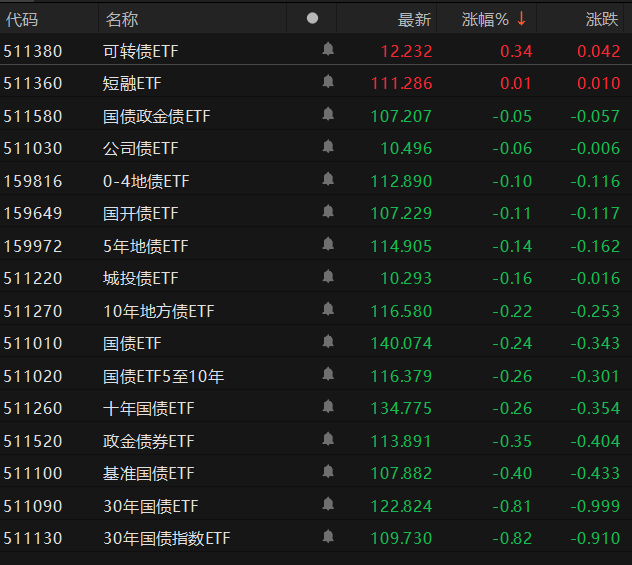Click the bell icon for 短融ETF
The height and width of the screenshot is (565, 632).
pyautogui.click(x=328, y=82)
